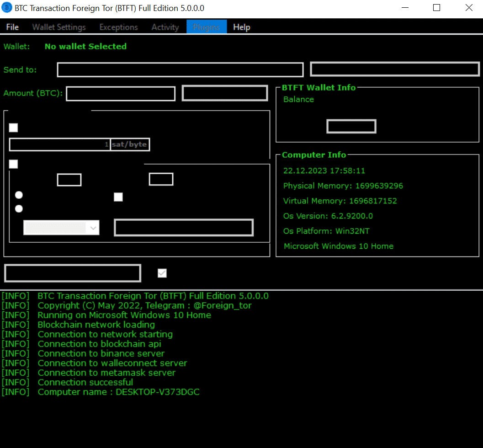Screen dimensions: 483x448
Task: Close the BTFT window
Action: coord(468,8)
